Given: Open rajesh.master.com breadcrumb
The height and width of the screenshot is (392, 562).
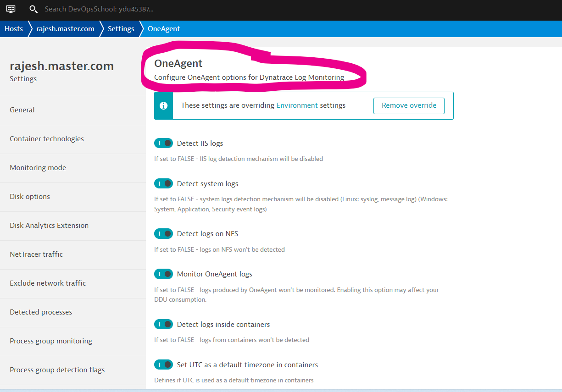Looking at the screenshot, I should click(66, 29).
